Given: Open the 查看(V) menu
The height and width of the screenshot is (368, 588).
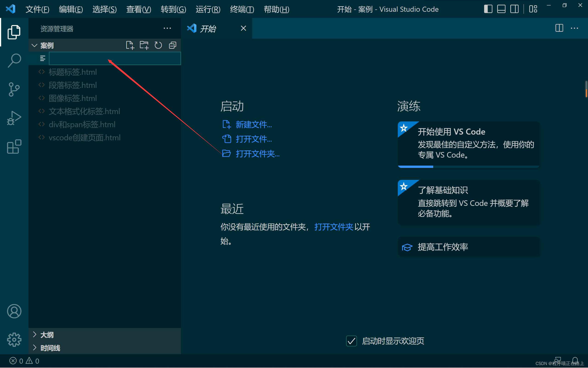Looking at the screenshot, I should [139, 9].
